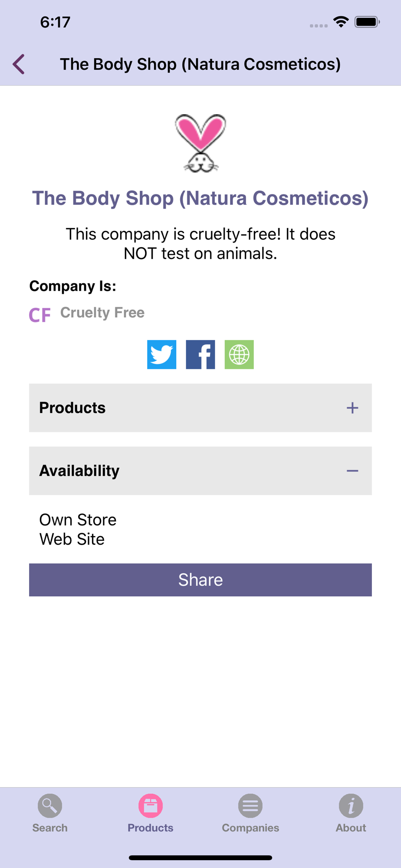This screenshot has height=868, width=401.
Task: Tap the CF cruelty-free badge icon
Action: (39, 315)
